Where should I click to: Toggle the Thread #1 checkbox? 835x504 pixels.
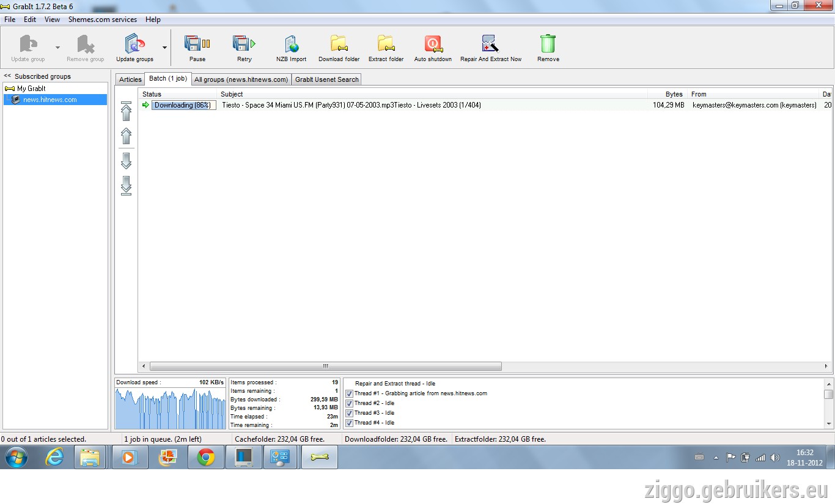tap(349, 393)
